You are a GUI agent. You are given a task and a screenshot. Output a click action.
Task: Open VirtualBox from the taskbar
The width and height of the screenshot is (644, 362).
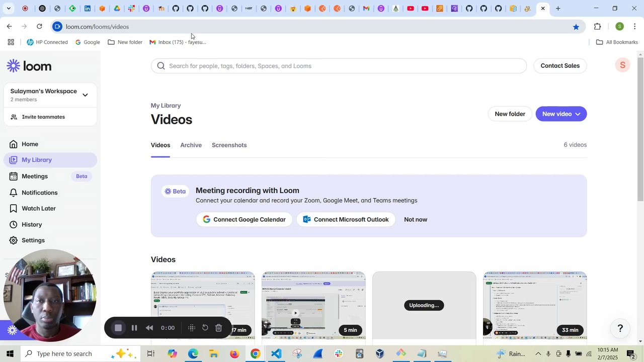point(380,354)
